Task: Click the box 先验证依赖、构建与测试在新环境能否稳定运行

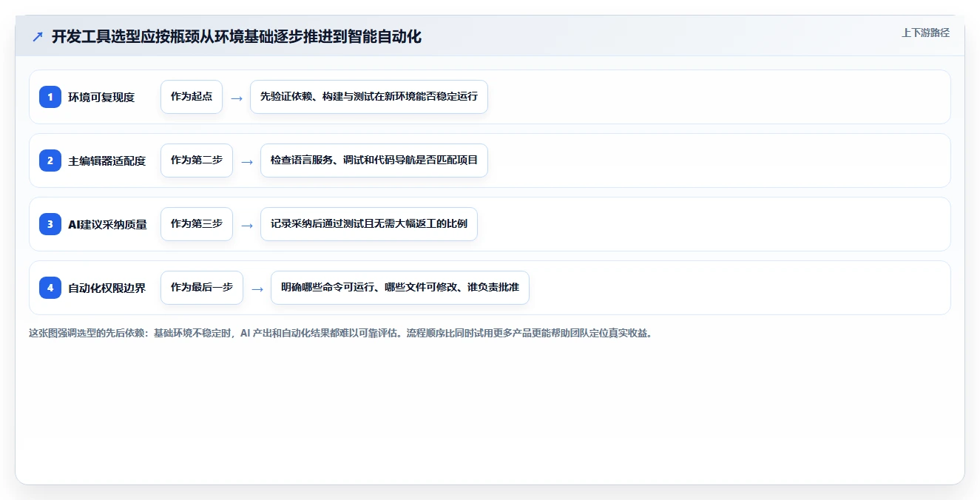Action: pyautogui.click(x=369, y=97)
